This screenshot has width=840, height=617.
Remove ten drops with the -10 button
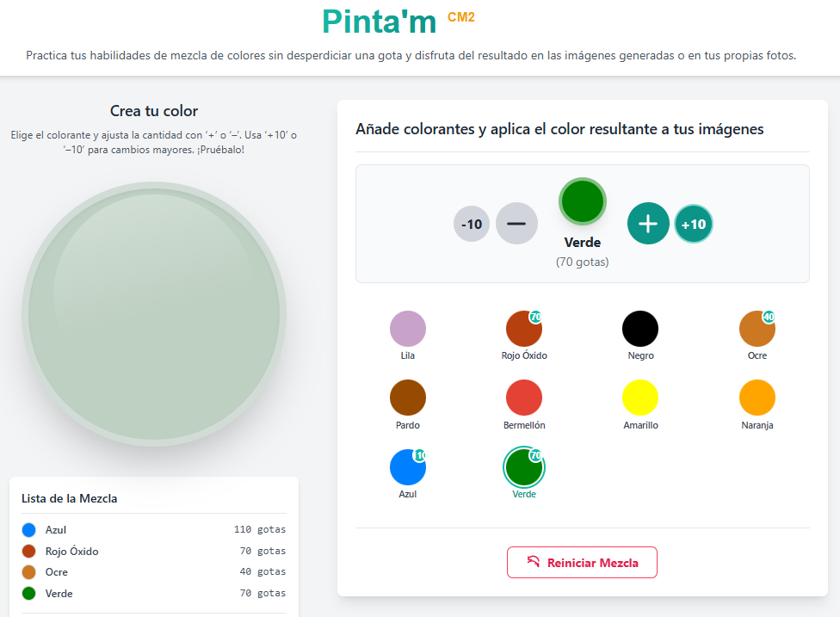click(472, 225)
